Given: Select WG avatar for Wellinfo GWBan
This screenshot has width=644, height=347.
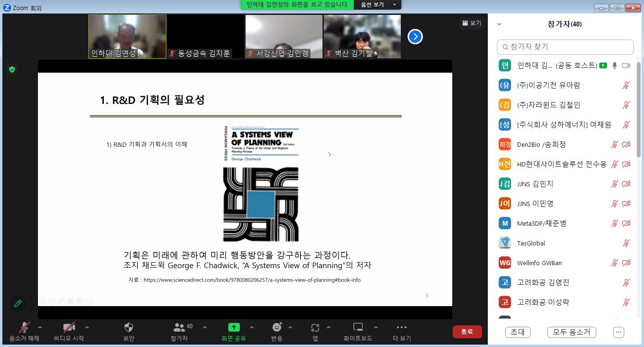Looking at the screenshot, I should click(x=505, y=263).
